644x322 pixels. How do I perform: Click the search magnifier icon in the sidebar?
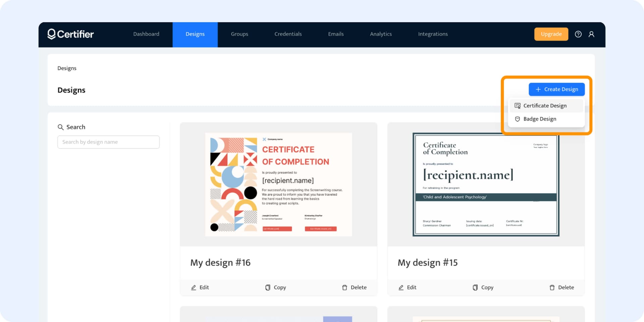pos(61,127)
